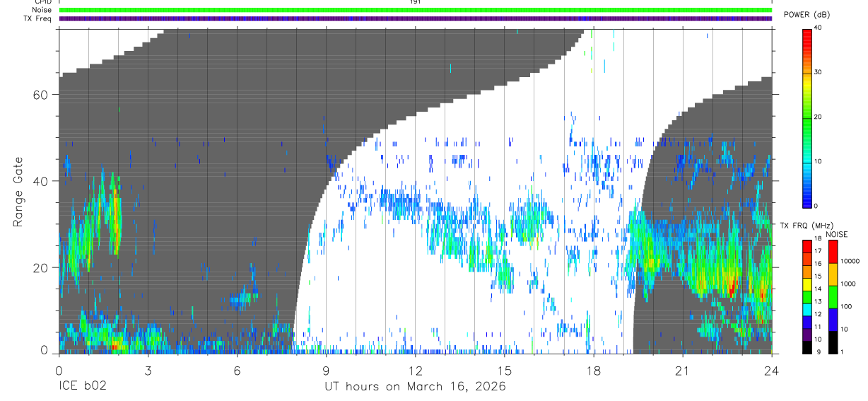Click the '14' TX FRQ scale label
This screenshot has height=401, width=868.
click(x=818, y=289)
